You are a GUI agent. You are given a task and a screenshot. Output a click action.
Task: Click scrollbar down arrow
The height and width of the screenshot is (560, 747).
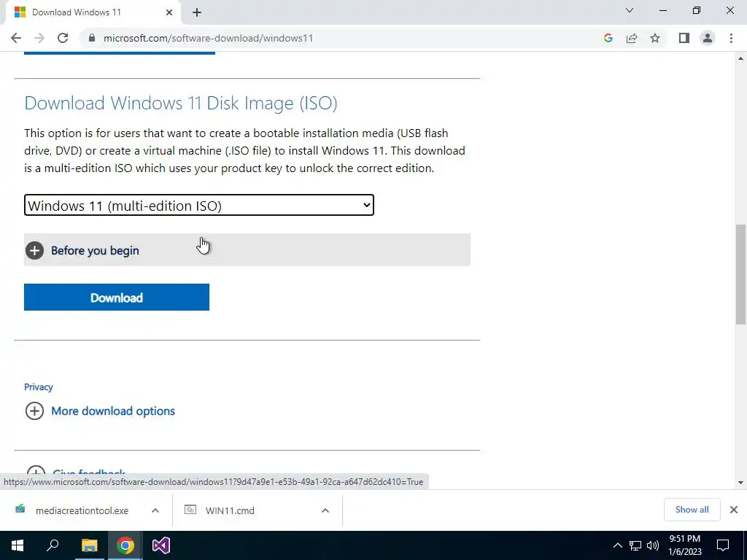coord(740,483)
